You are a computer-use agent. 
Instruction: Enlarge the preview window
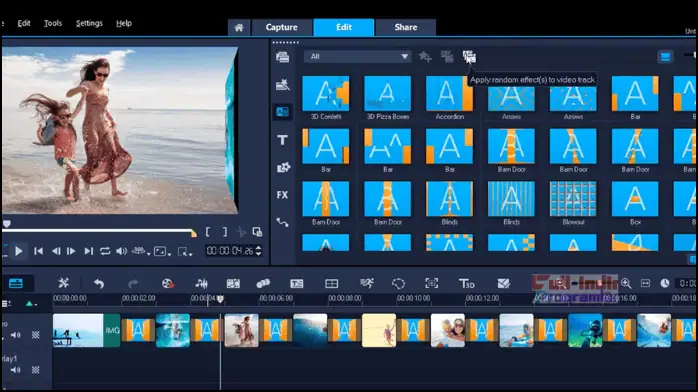coord(257,232)
